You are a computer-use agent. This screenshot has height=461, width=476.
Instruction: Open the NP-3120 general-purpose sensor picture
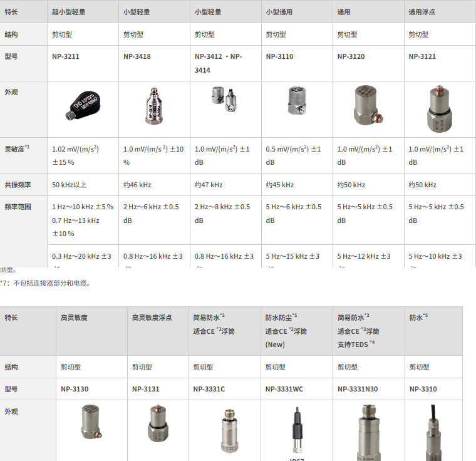point(368,105)
